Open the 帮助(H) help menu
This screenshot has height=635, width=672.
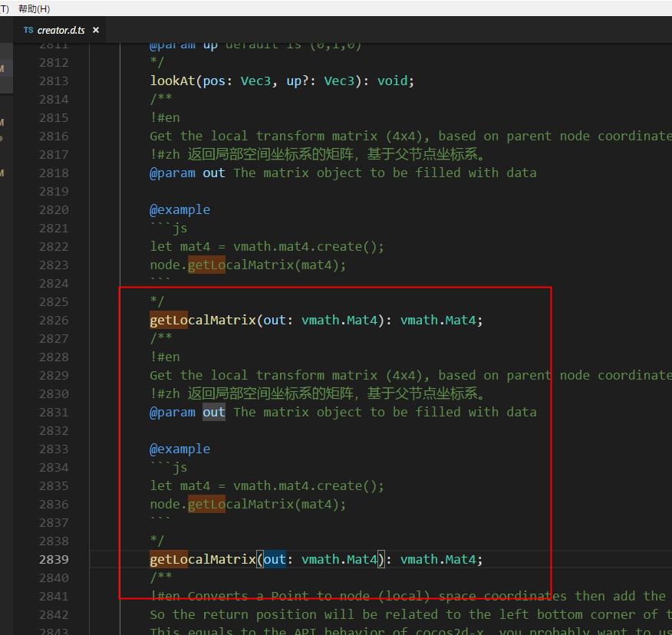(x=34, y=8)
